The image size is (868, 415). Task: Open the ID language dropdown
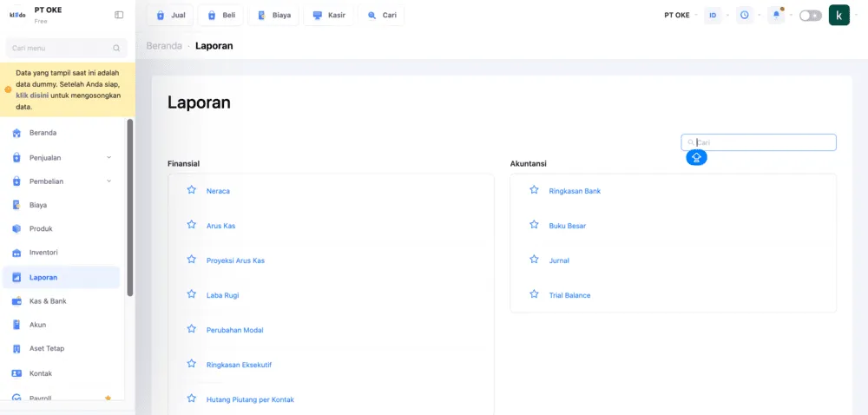(x=713, y=16)
